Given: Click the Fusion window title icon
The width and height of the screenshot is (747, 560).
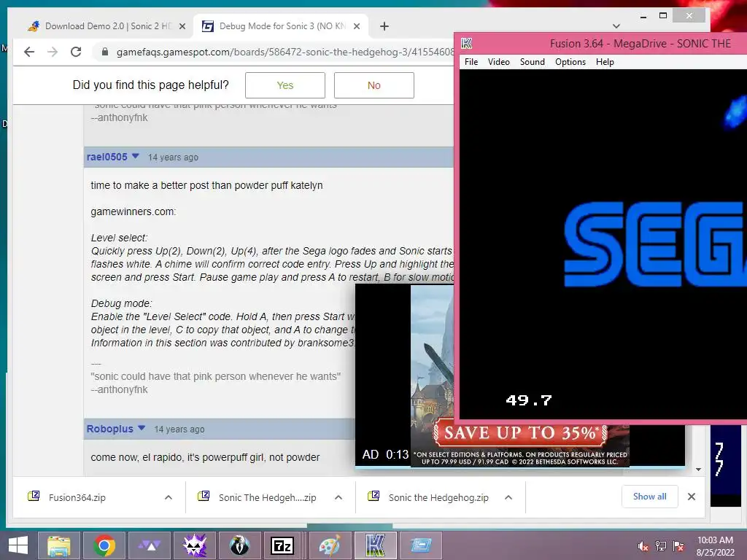Looking at the screenshot, I should (466, 44).
